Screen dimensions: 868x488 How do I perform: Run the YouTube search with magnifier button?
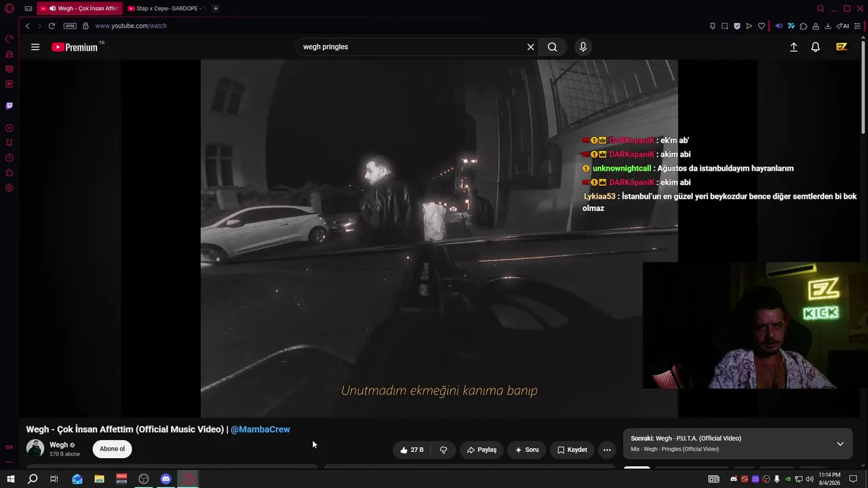pyautogui.click(x=553, y=47)
